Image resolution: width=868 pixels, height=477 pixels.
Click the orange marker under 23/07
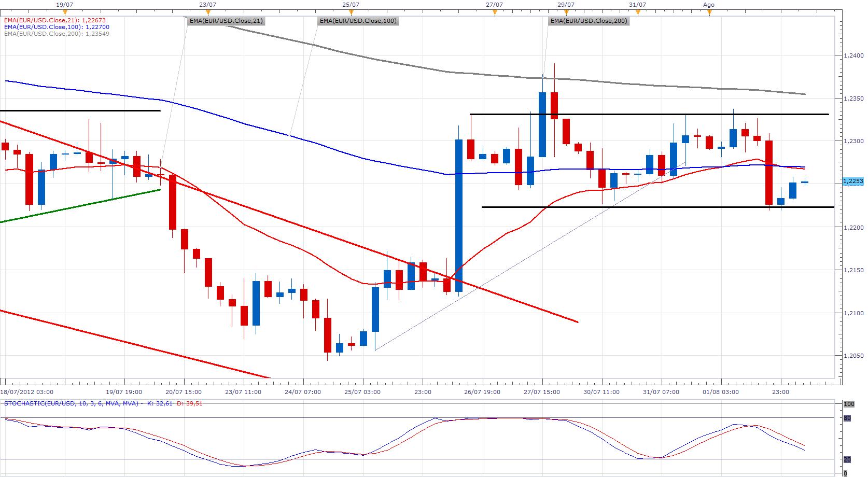coord(207,13)
